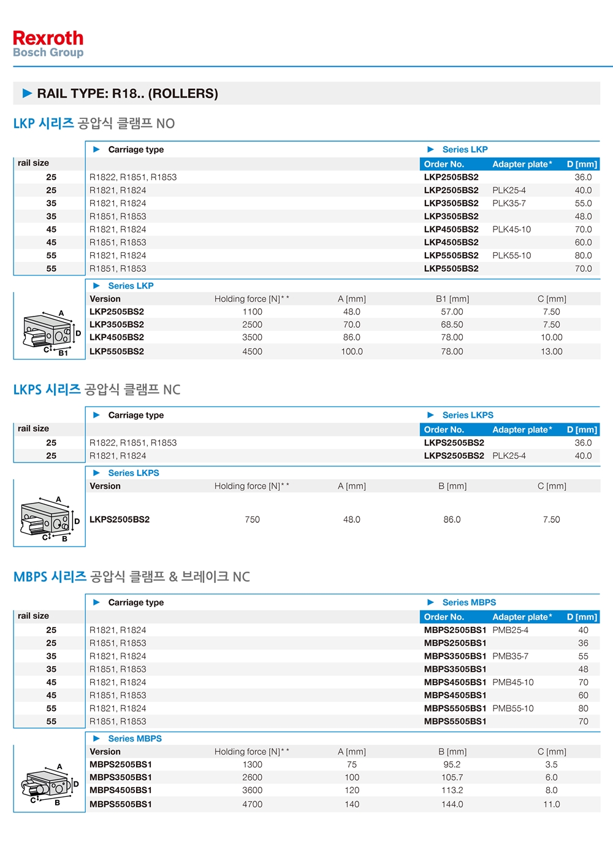Click the MBPS 시리즈 공압식 클램프 & 브레이크 NC heading
Screen dimensions: 613x868
pyautogui.click(x=132, y=577)
